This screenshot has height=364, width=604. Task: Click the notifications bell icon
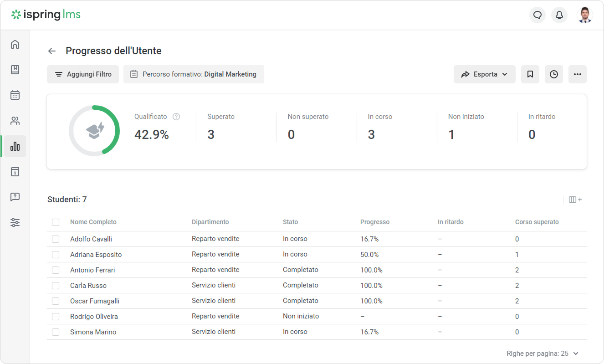[x=559, y=15]
